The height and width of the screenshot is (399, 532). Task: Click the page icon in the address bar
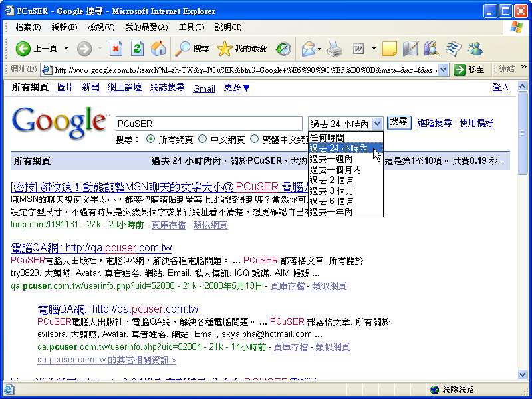click(x=47, y=70)
